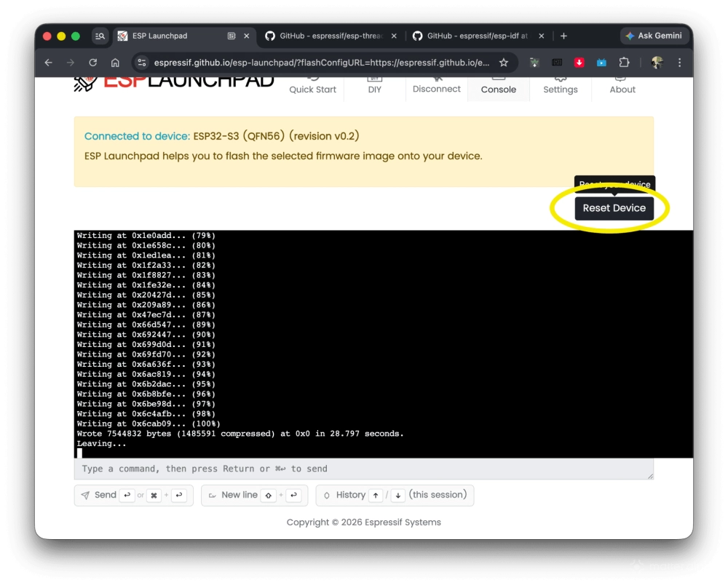Bookmark this page with star icon
This screenshot has height=585, width=728.
503,62
